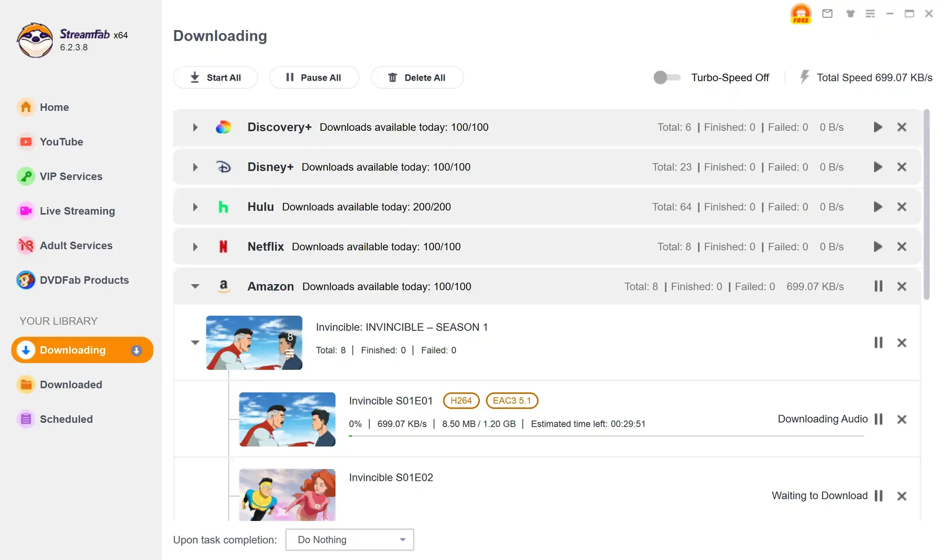Screen dimensions: 944x560
Task: Open VIP Services in the sidebar
Action: coord(59,177)
